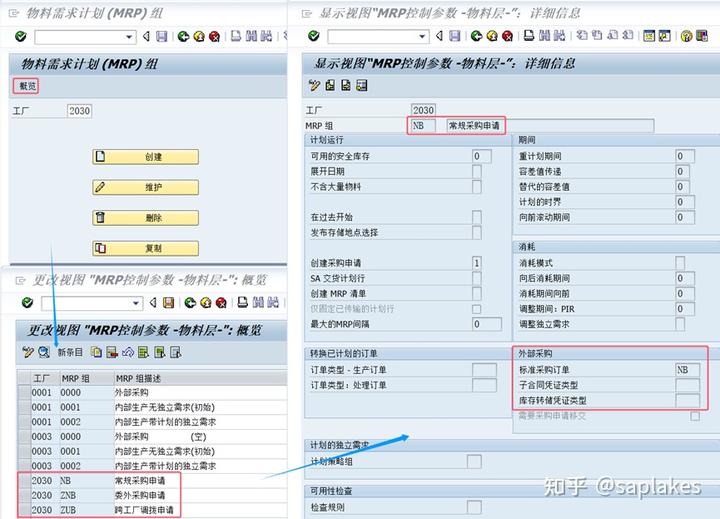
Task: Click the green check Enter icon in detail window
Action: tap(314, 36)
